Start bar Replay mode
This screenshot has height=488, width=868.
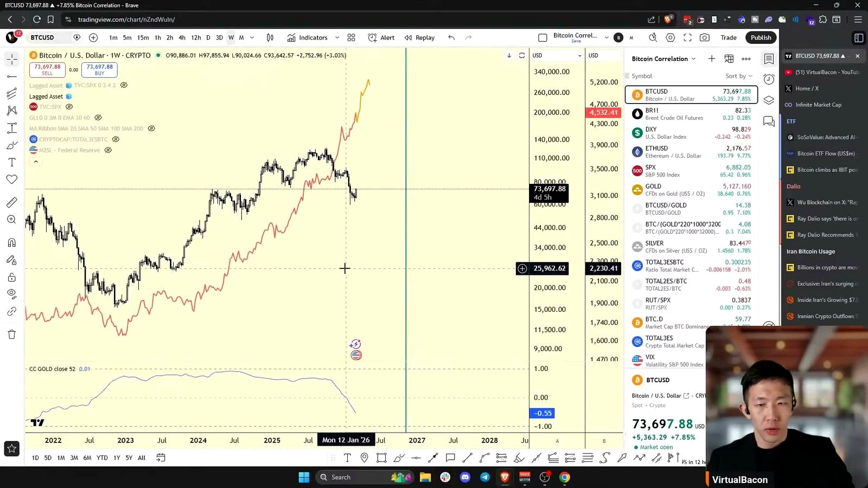pos(420,37)
